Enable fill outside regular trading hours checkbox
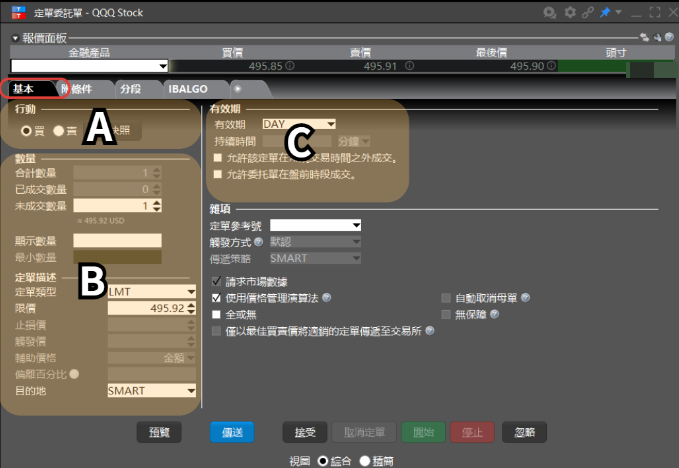 click(218, 158)
